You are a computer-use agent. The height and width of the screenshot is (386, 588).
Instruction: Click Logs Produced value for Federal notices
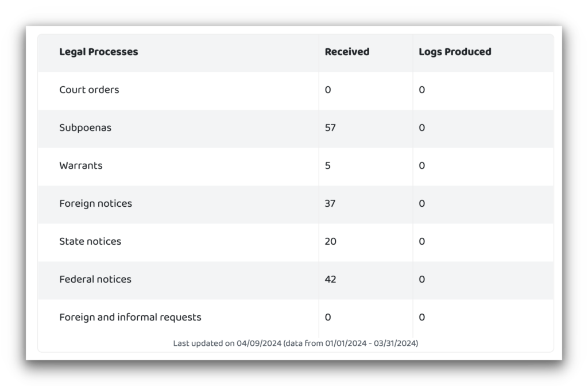tap(422, 279)
